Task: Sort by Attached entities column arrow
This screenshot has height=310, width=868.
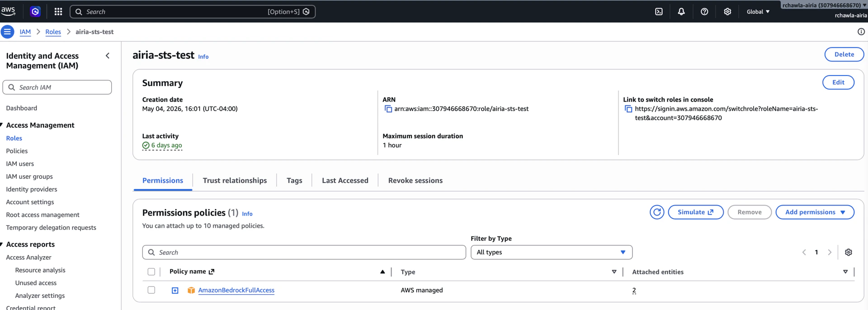Action: tap(845, 272)
